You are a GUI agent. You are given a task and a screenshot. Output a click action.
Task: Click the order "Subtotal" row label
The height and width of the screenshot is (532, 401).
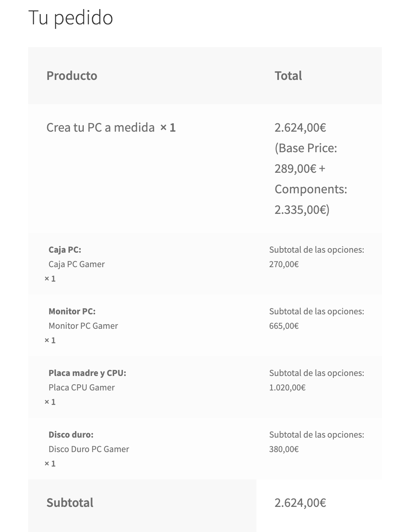(70, 503)
